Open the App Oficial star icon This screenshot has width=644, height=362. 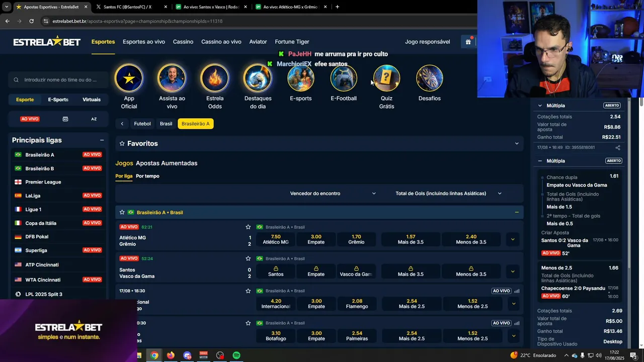click(129, 78)
